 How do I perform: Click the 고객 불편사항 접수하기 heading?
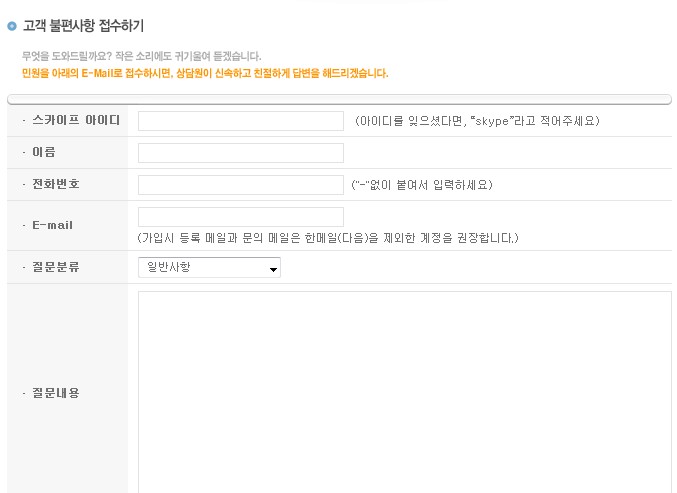pos(83,25)
